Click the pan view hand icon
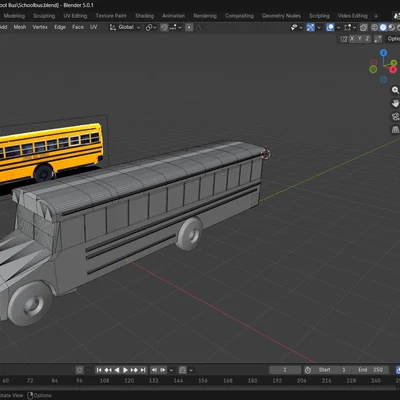This screenshot has width=400, height=400. click(x=395, y=103)
